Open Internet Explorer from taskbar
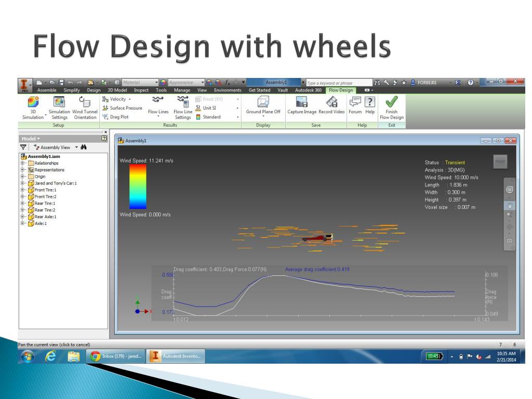Screen dimensions: 532x399 tap(50, 356)
